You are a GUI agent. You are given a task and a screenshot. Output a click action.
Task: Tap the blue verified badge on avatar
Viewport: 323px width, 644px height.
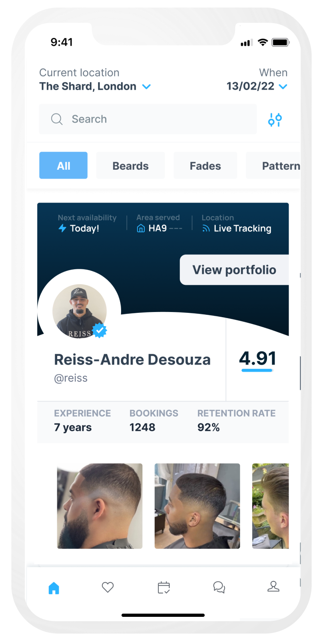[x=100, y=330]
